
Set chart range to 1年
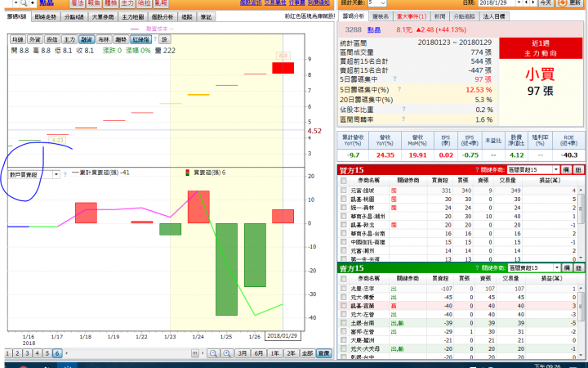pos(275,353)
